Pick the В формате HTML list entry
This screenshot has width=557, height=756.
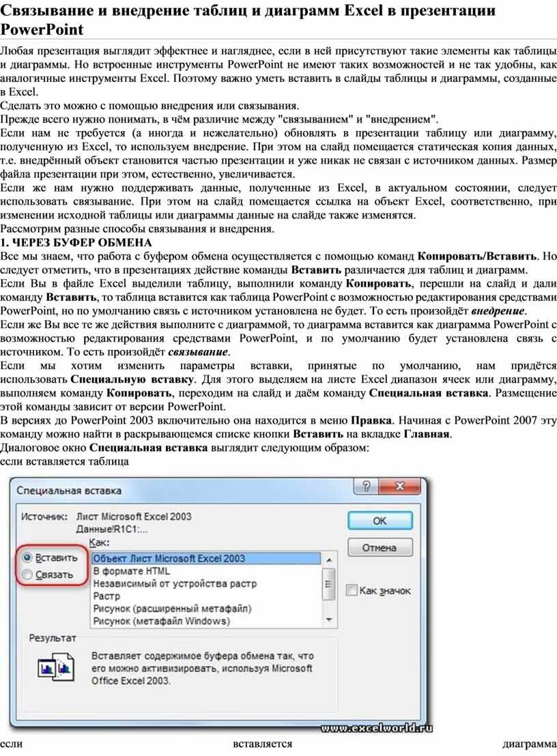coord(206,571)
